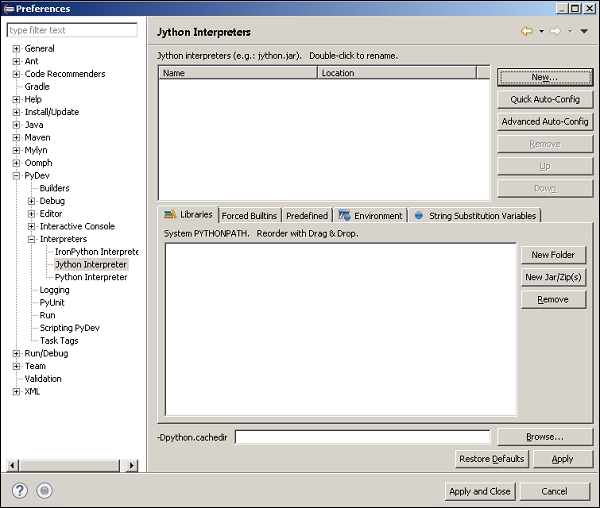
Task: Open the back history dropdown arrow
Action: click(541, 32)
